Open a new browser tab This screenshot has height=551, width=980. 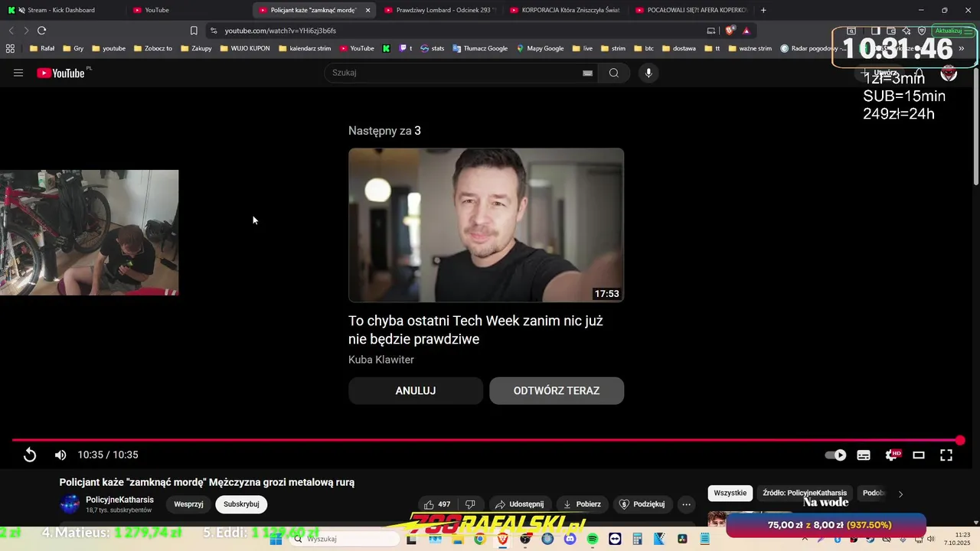click(x=763, y=10)
